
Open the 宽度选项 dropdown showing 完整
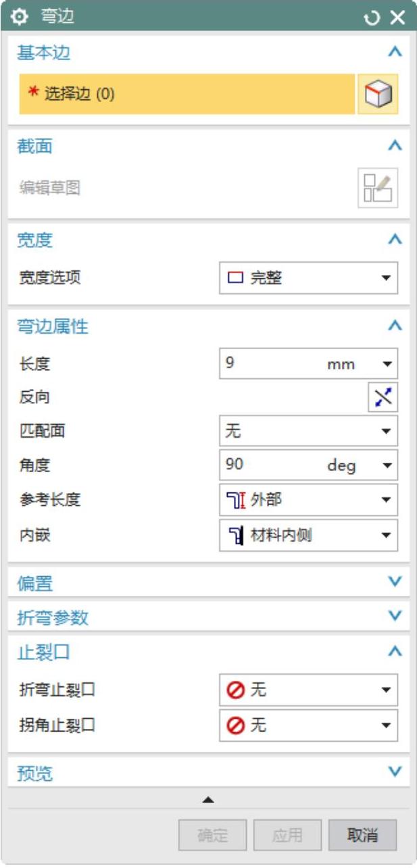(x=308, y=278)
